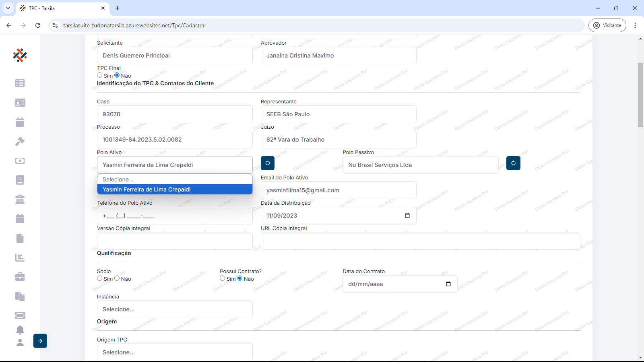Select Sim for Possui Contrato

click(x=223, y=278)
